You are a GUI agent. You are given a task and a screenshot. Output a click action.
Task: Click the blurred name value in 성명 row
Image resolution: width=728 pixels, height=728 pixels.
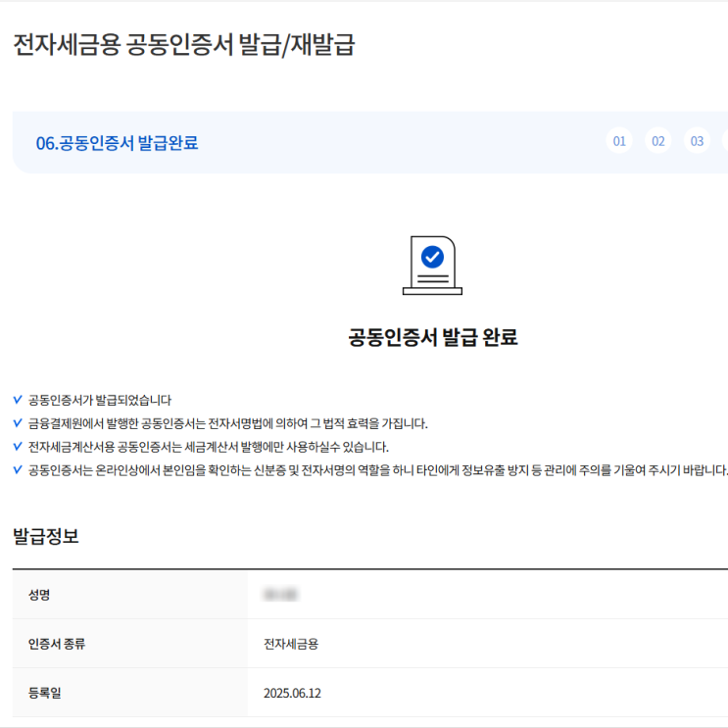pyautogui.click(x=280, y=595)
